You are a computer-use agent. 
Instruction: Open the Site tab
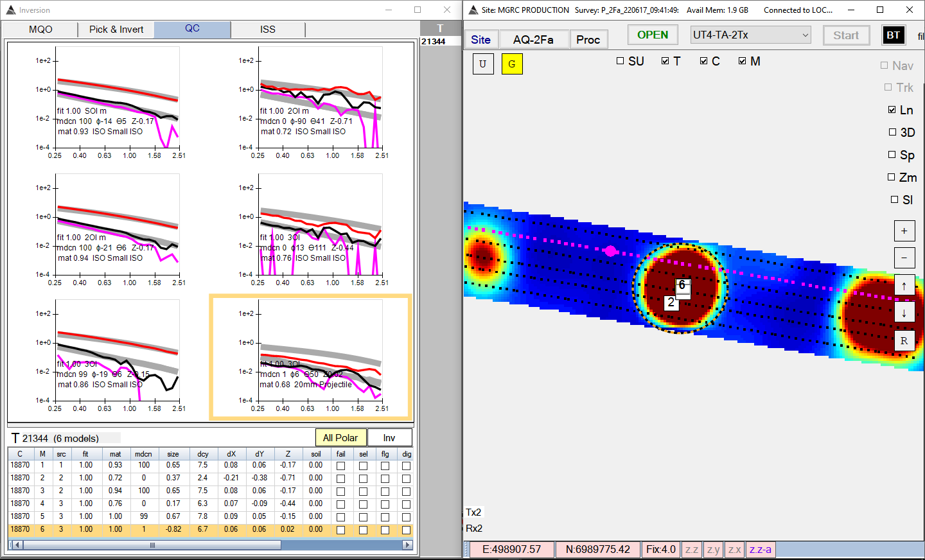[x=481, y=39]
